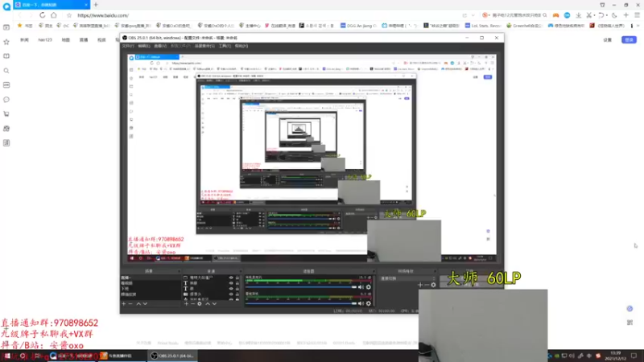
Task: Open Baidu settings link at top right
Action: (x=608, y=39)
